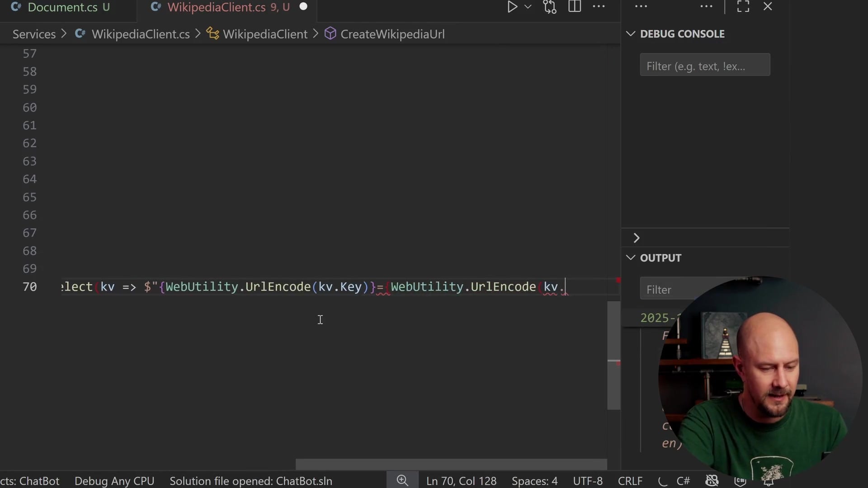Focus the debug console filter field

[x=704, y=66]
